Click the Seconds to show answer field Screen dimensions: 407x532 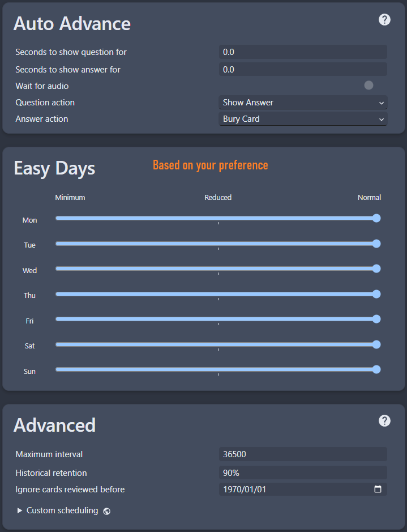click(303, 70)
